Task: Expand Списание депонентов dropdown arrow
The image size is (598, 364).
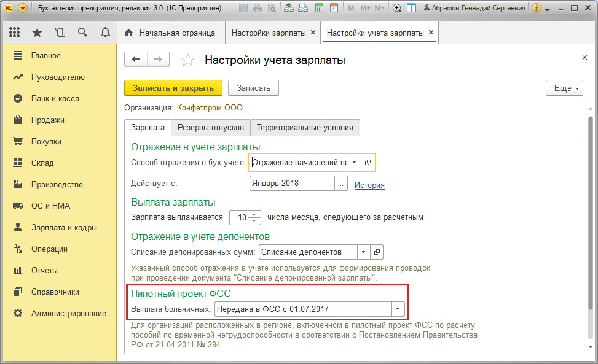Action: 363,252
